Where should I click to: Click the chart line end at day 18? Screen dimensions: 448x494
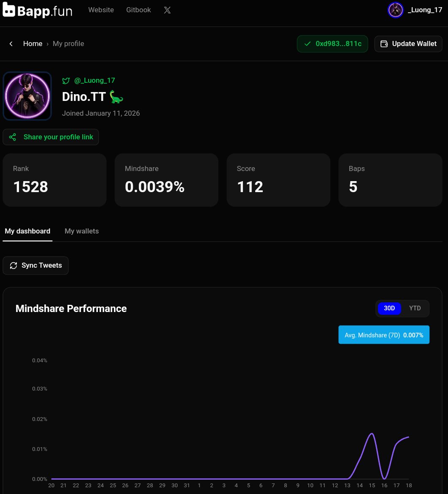coord(409,437)
